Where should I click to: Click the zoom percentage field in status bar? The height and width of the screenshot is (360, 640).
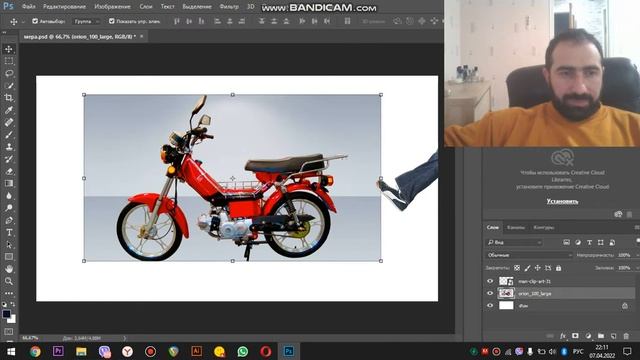pos(30,338)
